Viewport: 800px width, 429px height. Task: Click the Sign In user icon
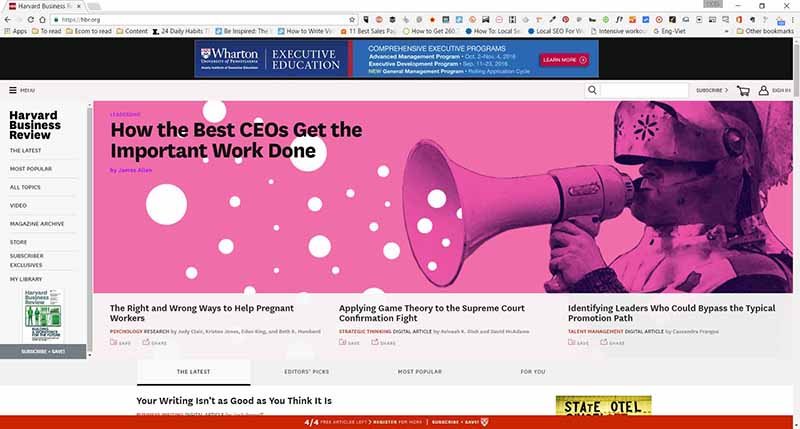763,90
